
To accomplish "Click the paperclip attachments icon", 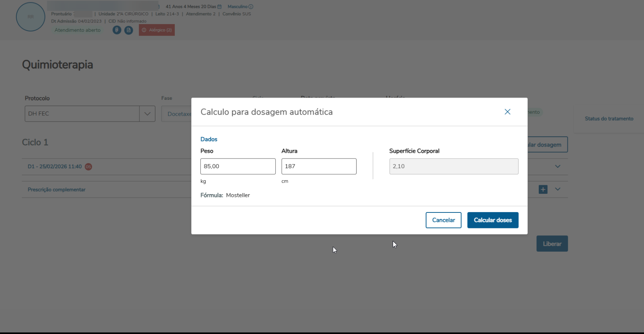I will (x=117, y=30).
